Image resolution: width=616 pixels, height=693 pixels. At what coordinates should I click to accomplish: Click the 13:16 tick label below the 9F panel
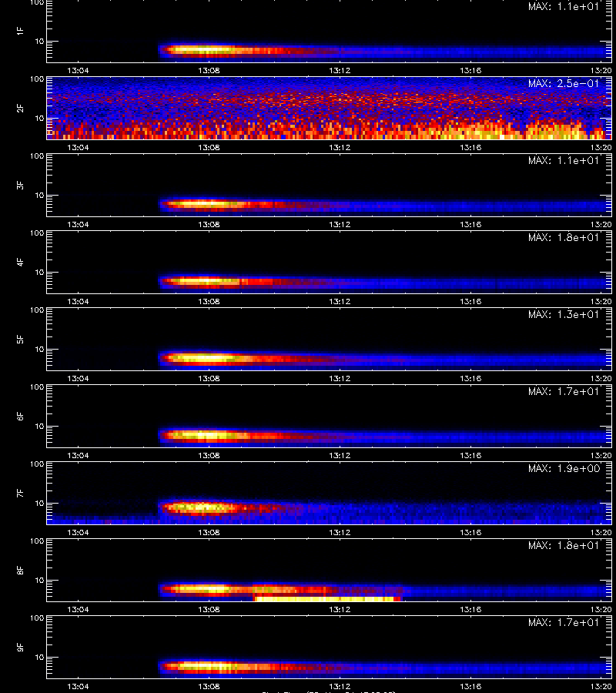pyautogui.click(x=470, y=686)
